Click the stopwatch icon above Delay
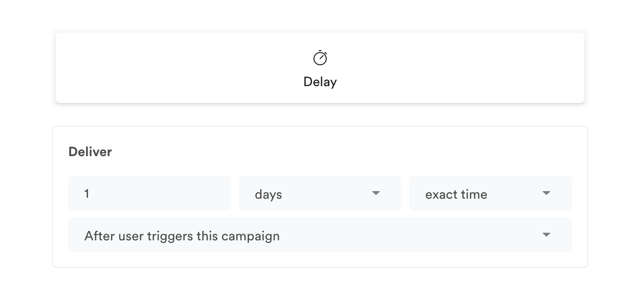The height and width of the screenshot is (299, 644). (320, 58)
